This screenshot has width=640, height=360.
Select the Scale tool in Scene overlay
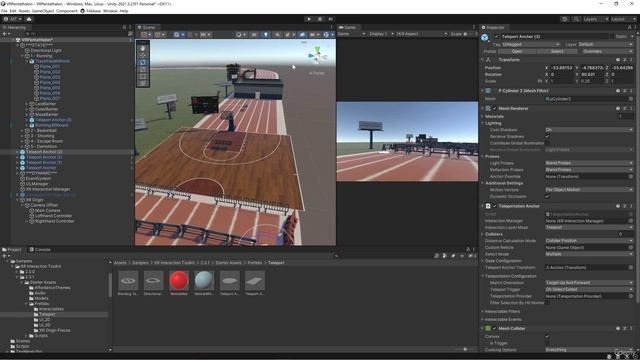(x=143, y=69)
